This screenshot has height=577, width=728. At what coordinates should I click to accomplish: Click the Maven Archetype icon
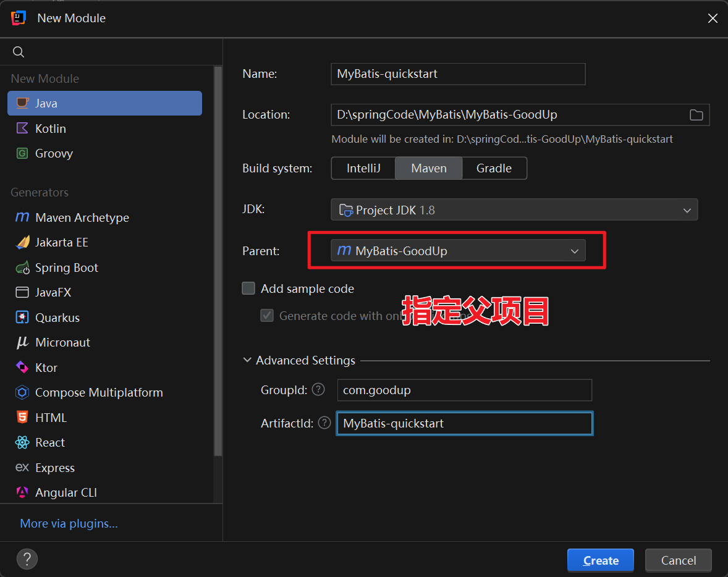[x=22, y=217]
